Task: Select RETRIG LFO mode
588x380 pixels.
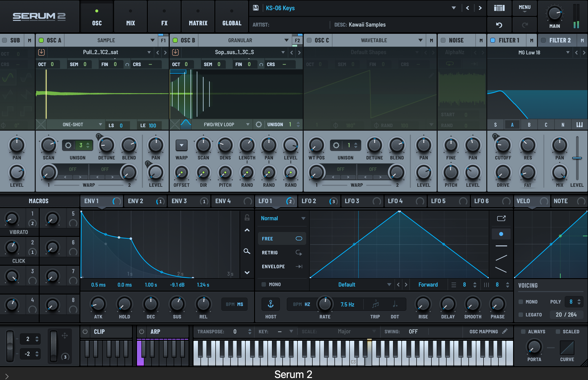Action: coord(282,253)
